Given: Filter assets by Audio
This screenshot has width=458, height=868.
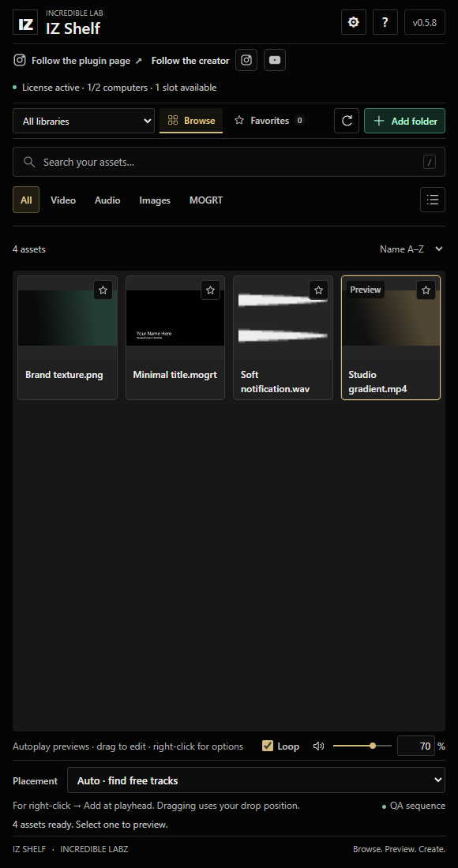Looking at the screenshot, I should (107, 200).
